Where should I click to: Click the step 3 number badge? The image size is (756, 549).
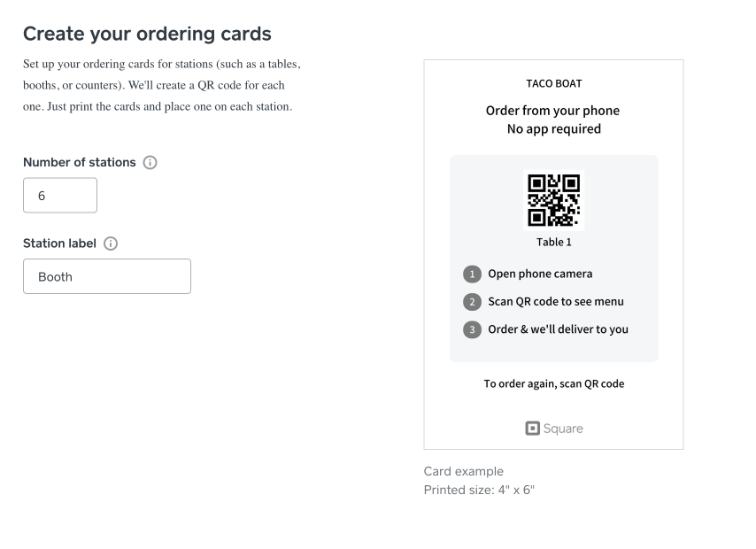473,329
